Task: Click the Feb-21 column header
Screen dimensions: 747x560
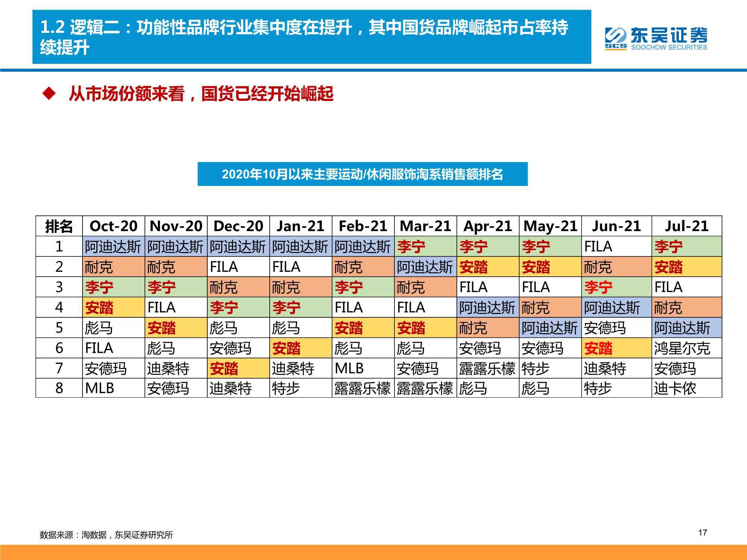Action: (363, 226)
